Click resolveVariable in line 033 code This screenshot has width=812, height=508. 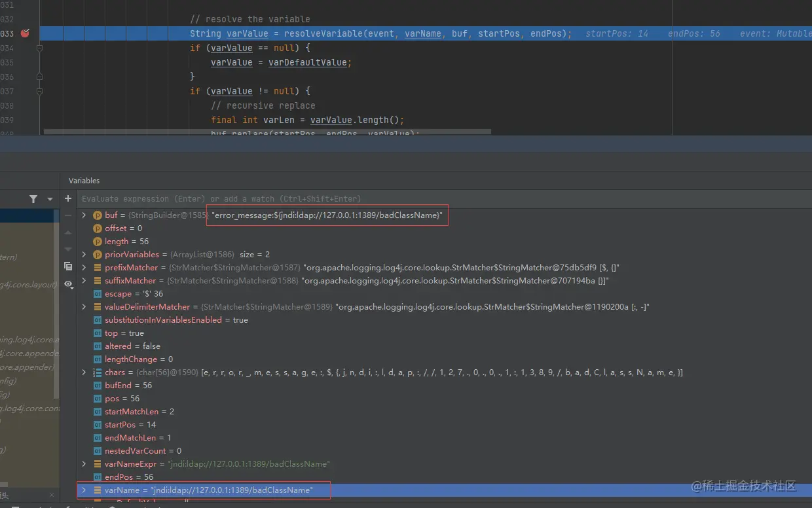[323, 33]
